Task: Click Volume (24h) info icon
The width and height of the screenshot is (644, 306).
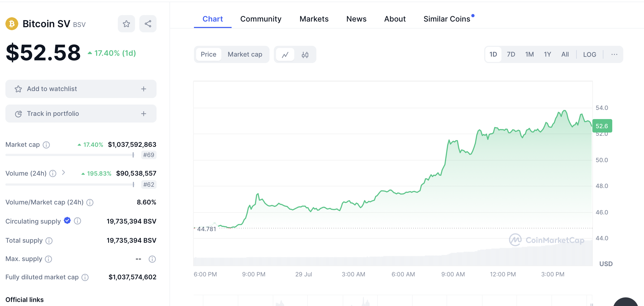Action: tap(53, 173)
